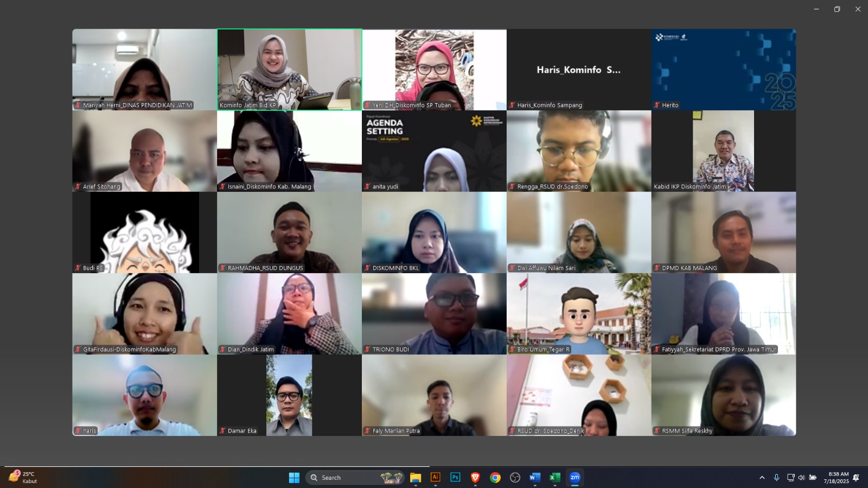Select the DISKOMINFO BKL video tile
This screenshot has width=868, height=488.
pos(434,232)
